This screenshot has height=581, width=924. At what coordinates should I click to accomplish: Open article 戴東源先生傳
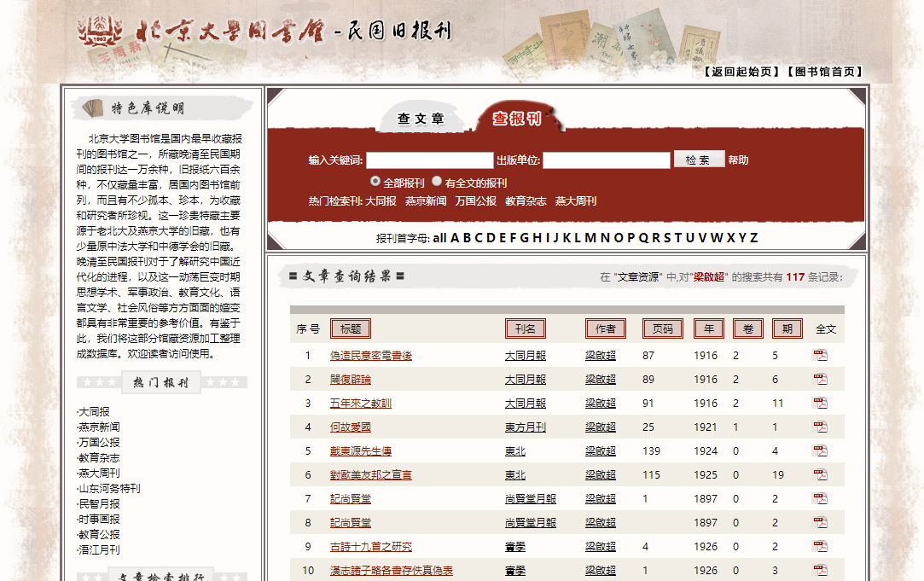(x=361, y=450)
